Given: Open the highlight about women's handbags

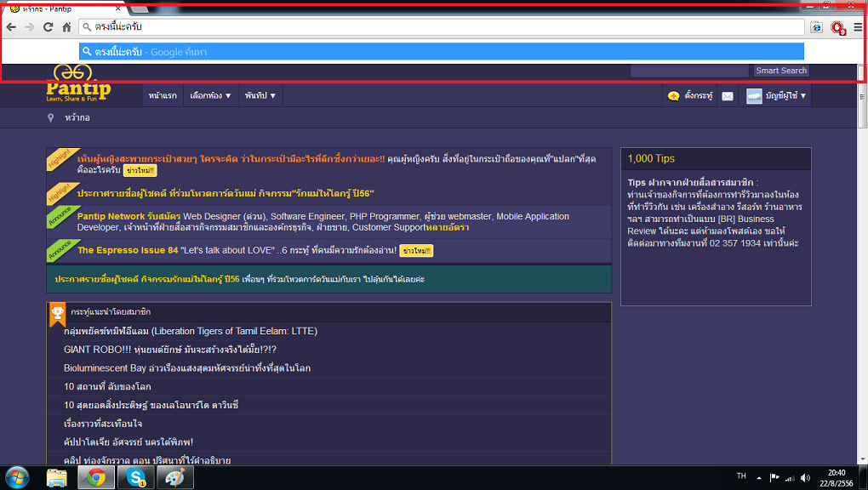Looking at the screenshot, I should (x=231, y=159).
